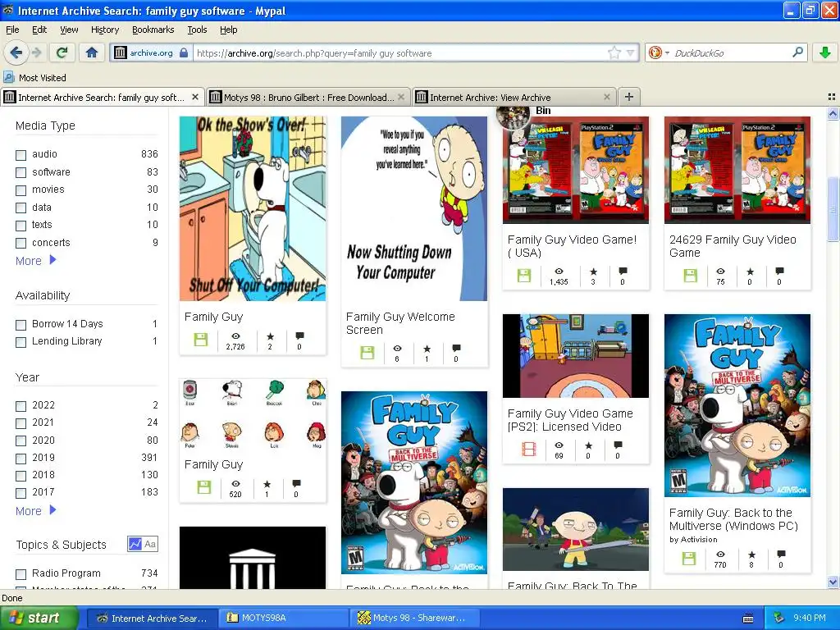840x630 pixels.
Task: Open the Tools menu
Action: 197,30
